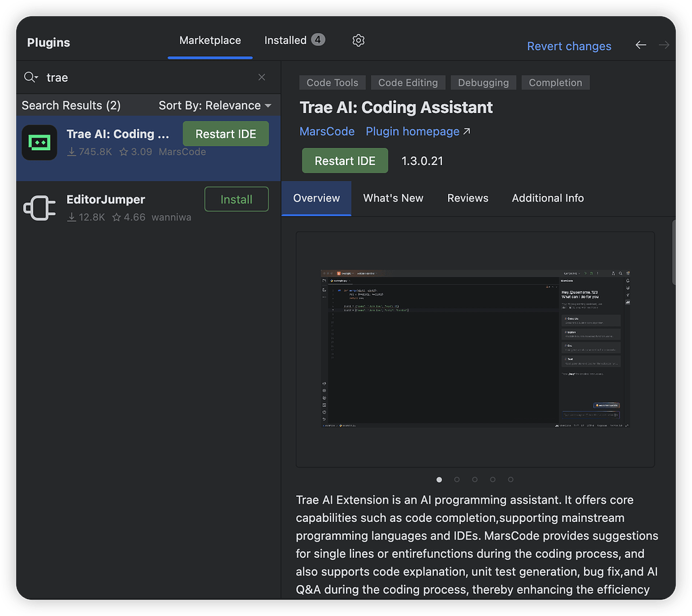Open the What's New tab
The height and width of the screenshot is (616, 692).
[x=393, y=198]
